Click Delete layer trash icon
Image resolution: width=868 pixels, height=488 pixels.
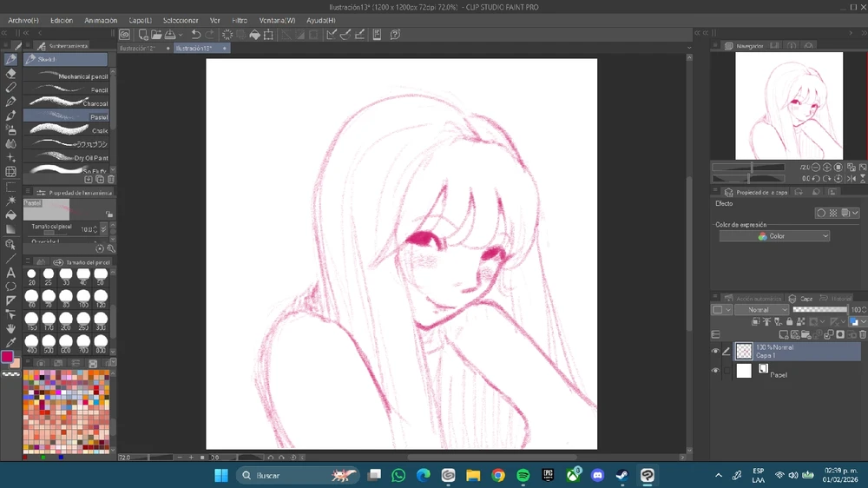pos(863,334)
